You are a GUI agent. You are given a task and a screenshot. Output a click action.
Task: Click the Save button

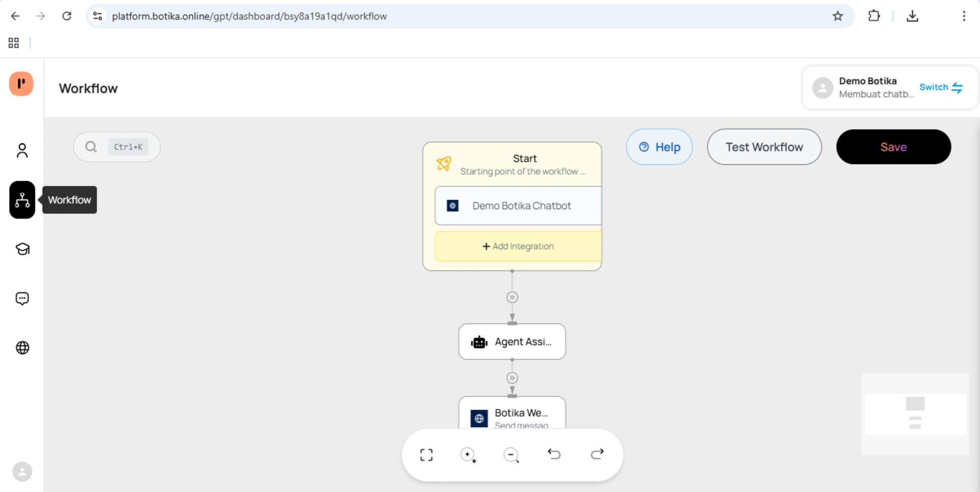tap(893, 147)
